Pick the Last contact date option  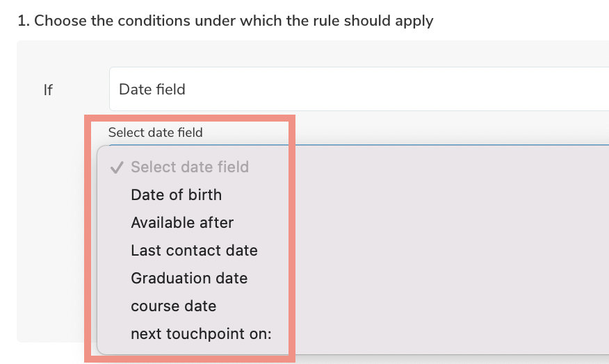(x=194, y=250)
